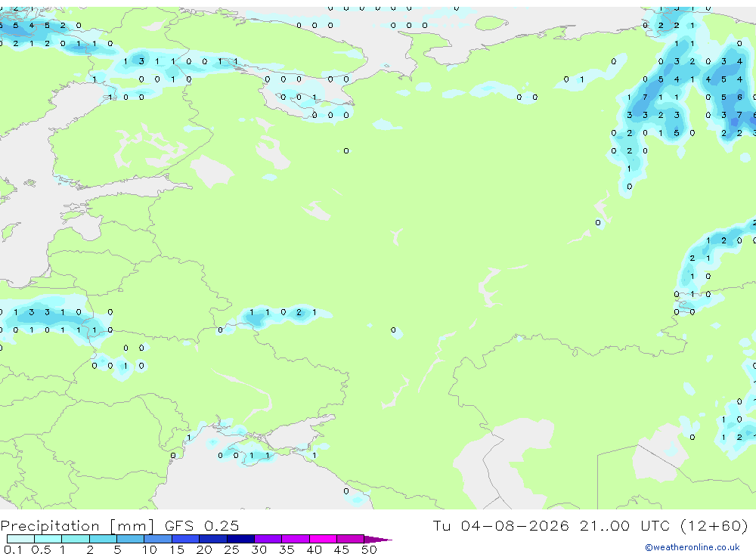Pick the 15–20 mm legend swatch

point(186,539)
